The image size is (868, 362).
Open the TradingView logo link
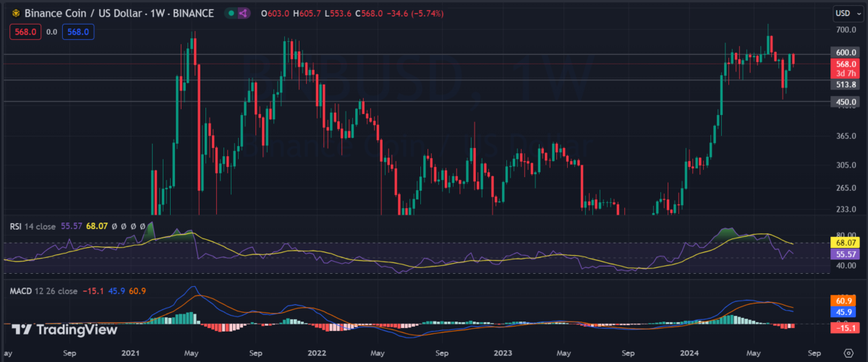pyautogui.click(x=64, y=329)
